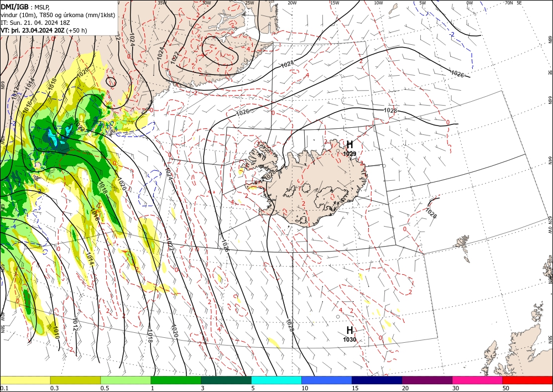Select the dark green 3–5 legend swatch
553x392 pixels.
[226, 380]
